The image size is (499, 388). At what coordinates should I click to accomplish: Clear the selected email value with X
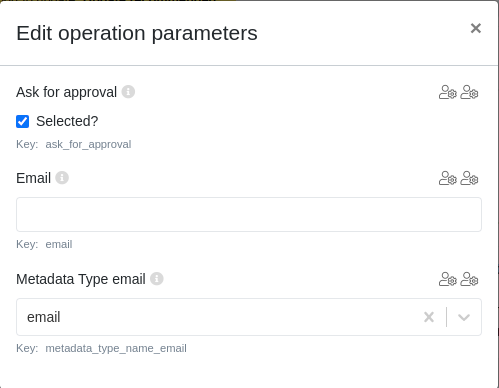(x=429, y=317)
